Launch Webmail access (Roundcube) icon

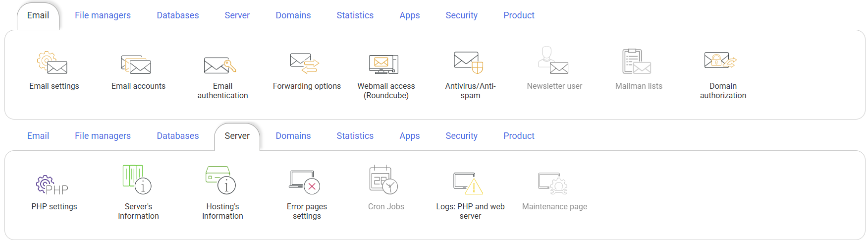(384, 64)
